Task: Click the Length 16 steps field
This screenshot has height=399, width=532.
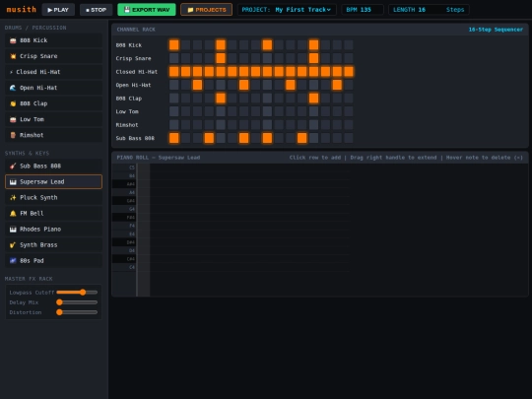Action: tap(429, 10)
